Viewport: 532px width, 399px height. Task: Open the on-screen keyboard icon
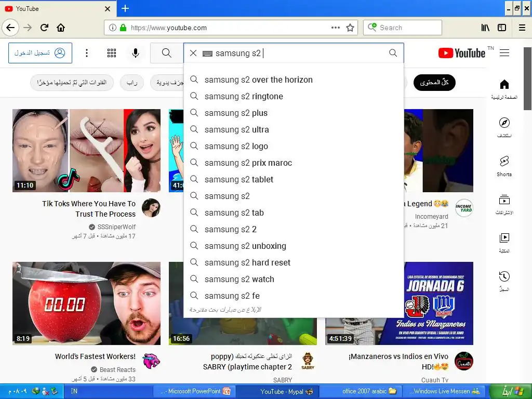(207, 54)
